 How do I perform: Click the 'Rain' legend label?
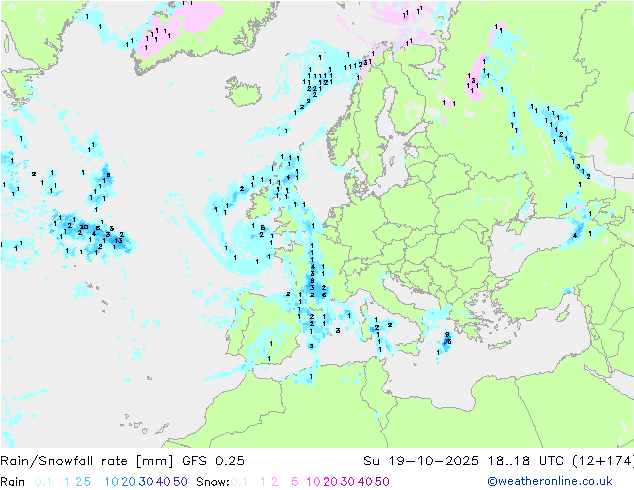[x=13, y=482]
